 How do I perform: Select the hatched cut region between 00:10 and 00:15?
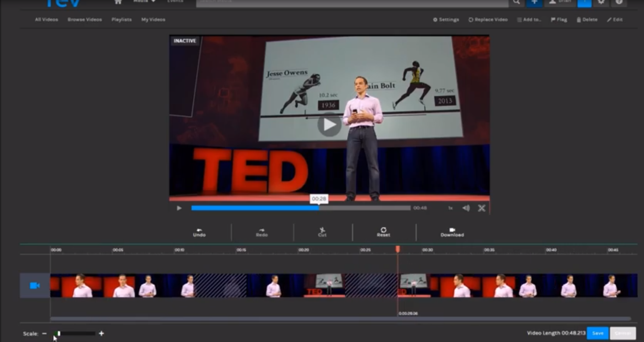click(221, 285)
